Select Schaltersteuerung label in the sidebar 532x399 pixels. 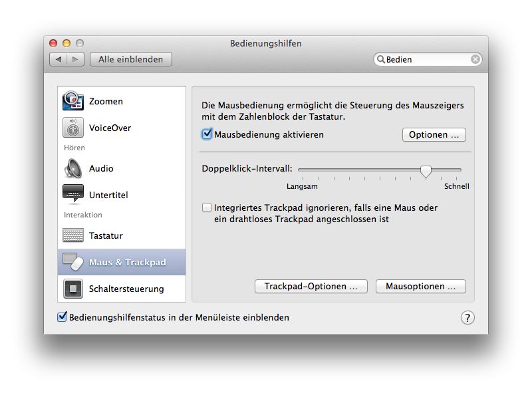(x=126, y=289)
